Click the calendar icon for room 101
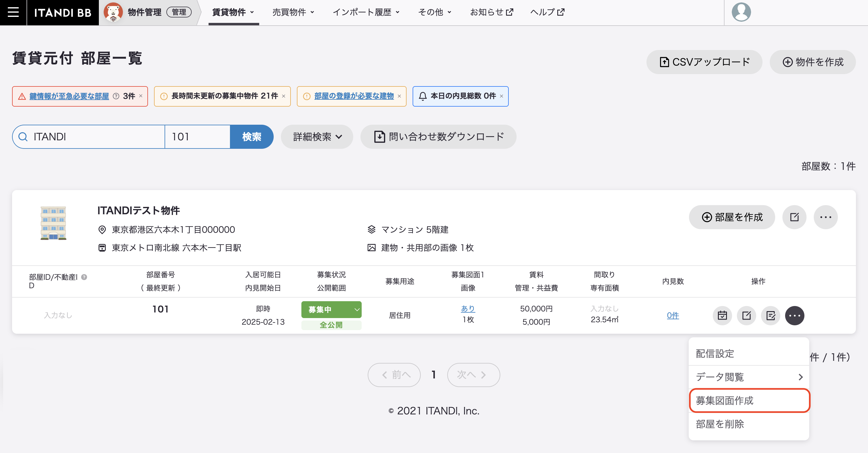Viewport: 868px width, 453px height. (722, 316)
